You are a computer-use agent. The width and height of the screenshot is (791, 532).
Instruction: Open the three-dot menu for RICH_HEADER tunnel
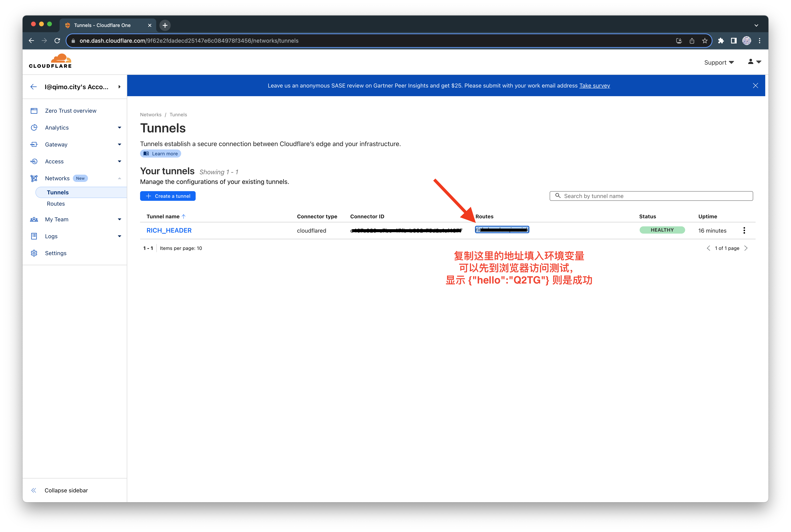744,230
